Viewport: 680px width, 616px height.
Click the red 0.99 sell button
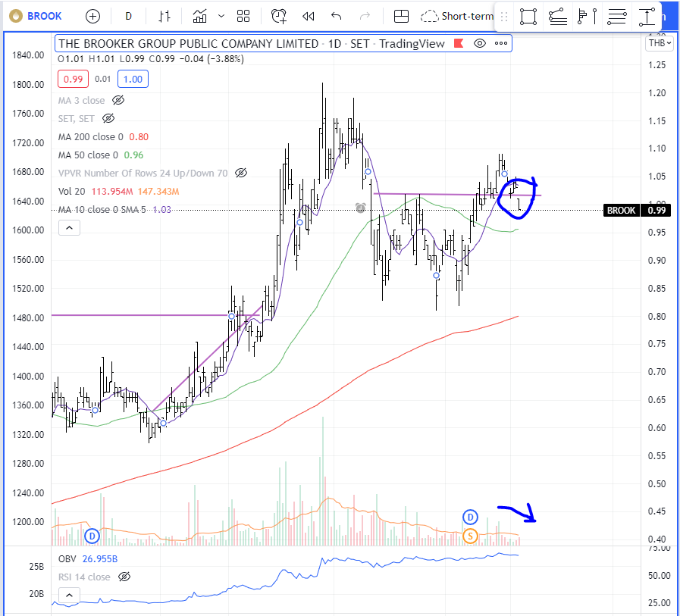tap(73, 80)
